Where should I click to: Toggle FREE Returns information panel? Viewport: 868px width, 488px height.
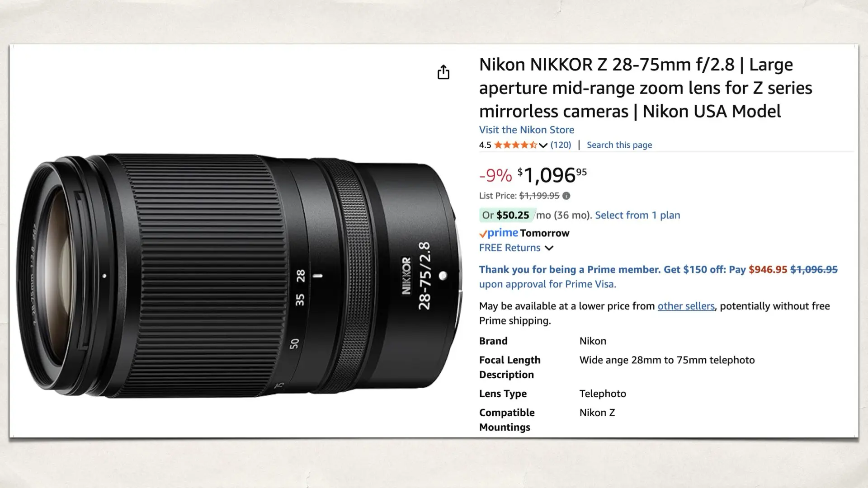pos(549,248)
